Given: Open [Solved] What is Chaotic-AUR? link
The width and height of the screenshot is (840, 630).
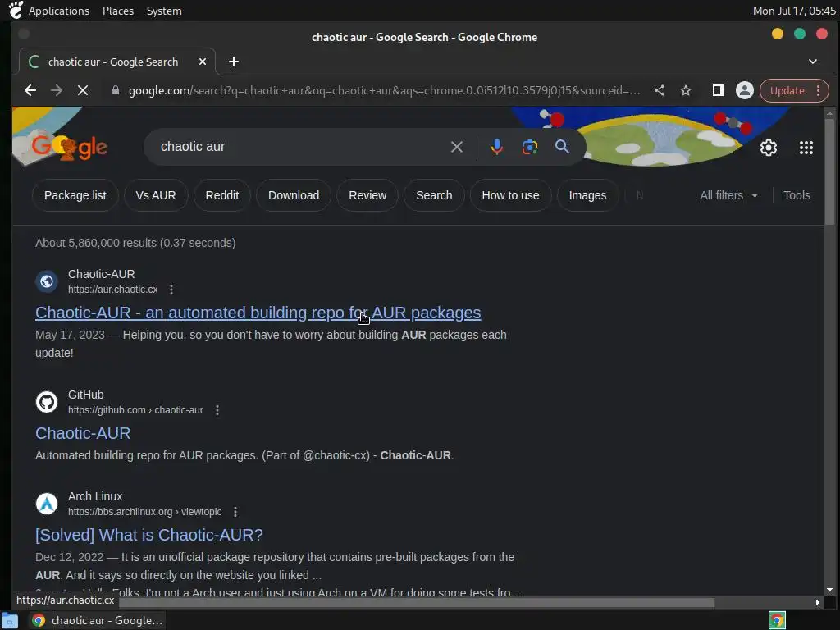Looking at the screenshot, I should click(149, 535).
